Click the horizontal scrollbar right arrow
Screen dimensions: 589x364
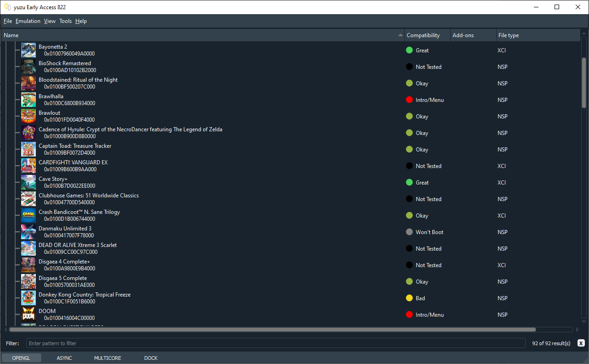pos(577,330)
